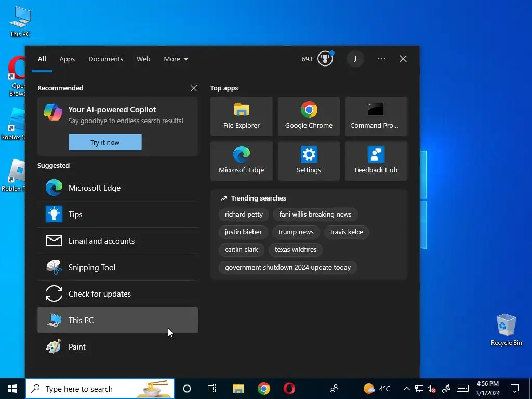
Task: Select Opera Browser desktop shortcut
Action: (x=17, y=76)
